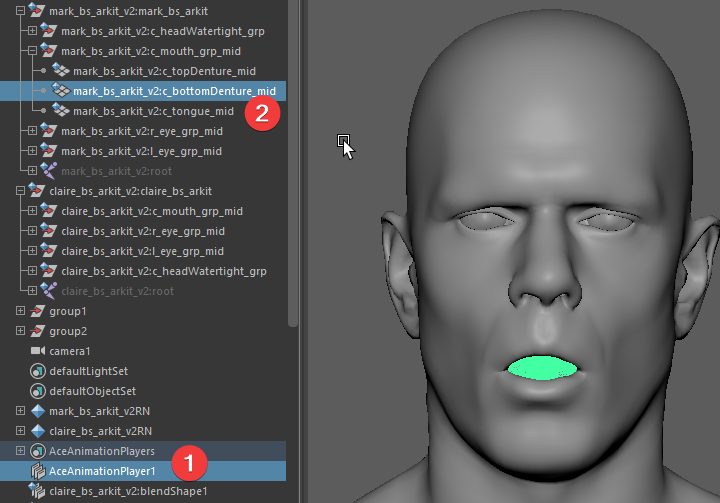Select mark_bs_arkit_v2:root label
720x503 pixels.
coord(117,171)
